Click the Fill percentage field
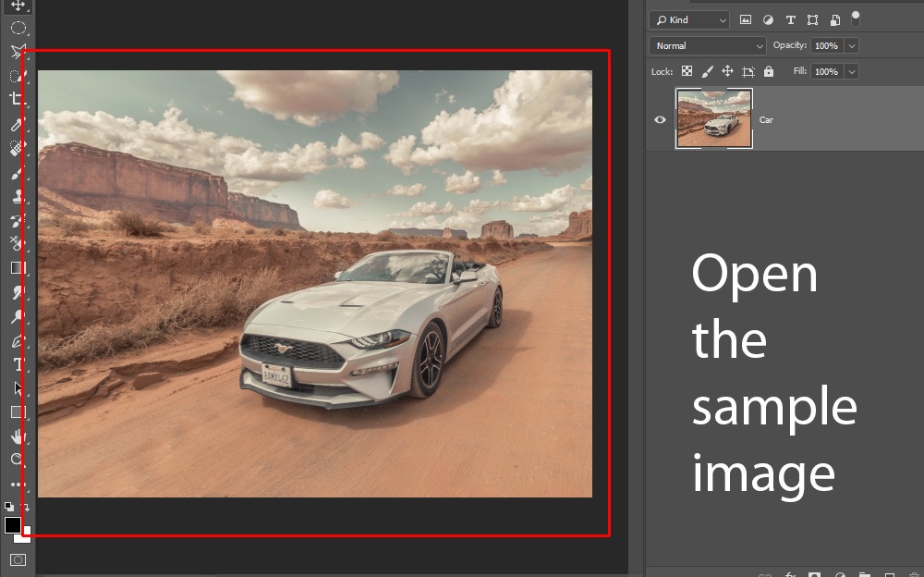Screen dimensions: 924x577 826,71
